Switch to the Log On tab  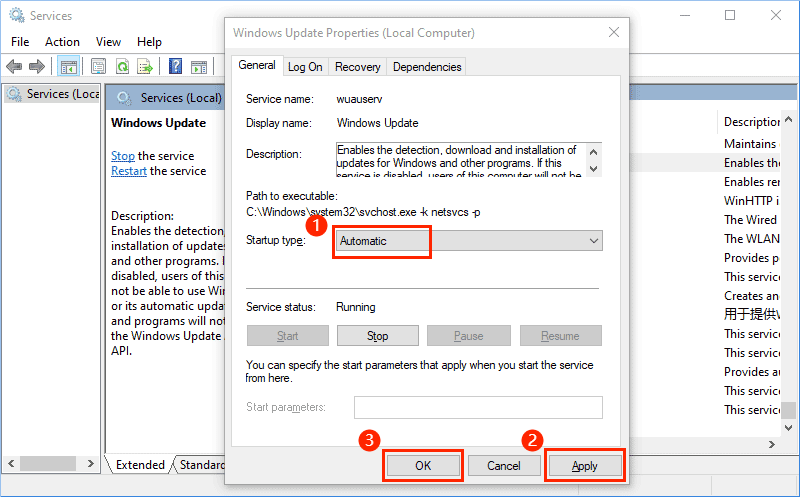point(305,67)
